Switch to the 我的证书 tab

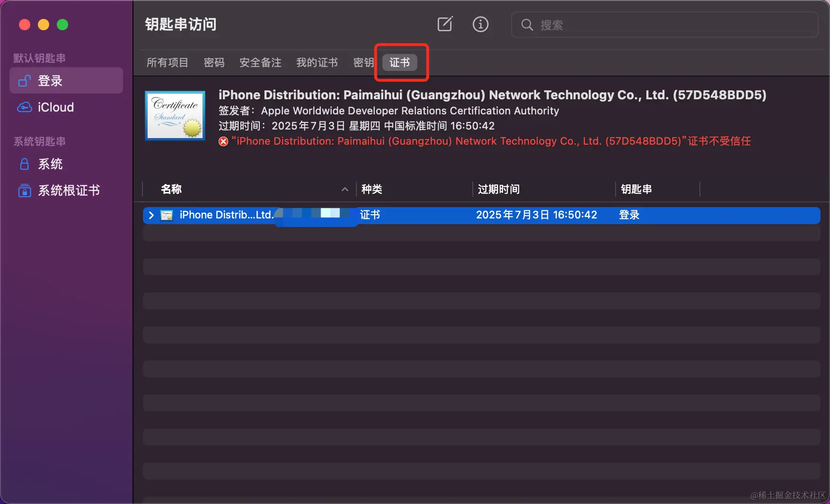(x=317, y=62)
